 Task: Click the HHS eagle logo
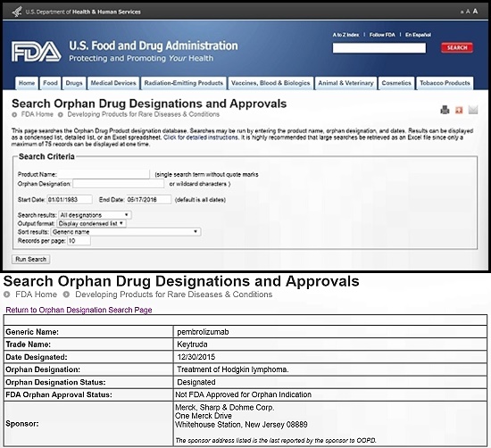17,12
